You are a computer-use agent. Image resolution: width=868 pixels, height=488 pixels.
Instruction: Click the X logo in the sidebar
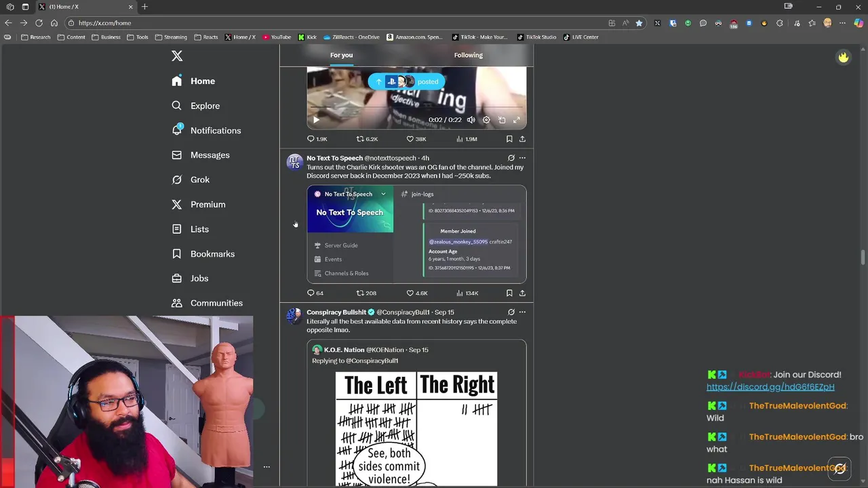click(177, 56)
